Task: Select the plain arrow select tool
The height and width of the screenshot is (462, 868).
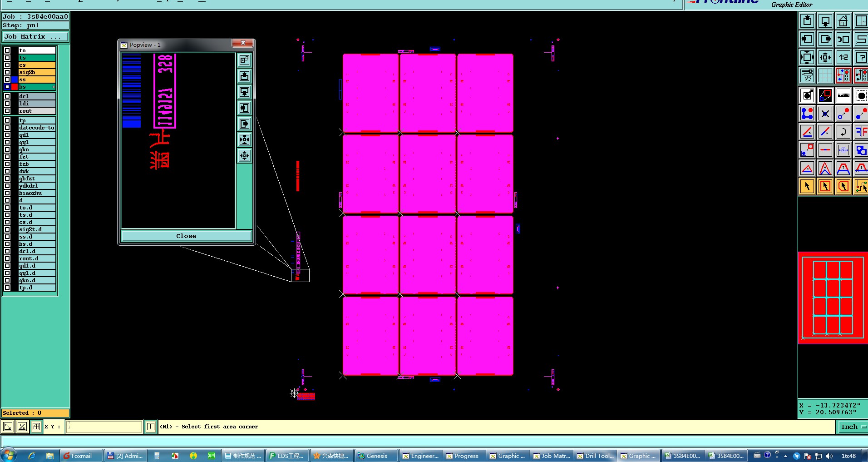Action: pyautogui.click(x=807, y=186)
